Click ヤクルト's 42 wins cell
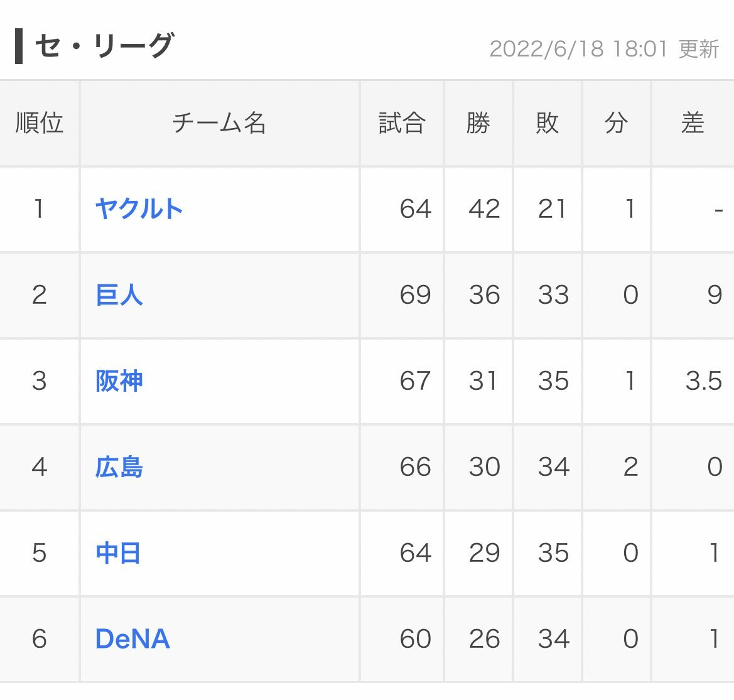734x700 pixels. [x=484, y=209]
